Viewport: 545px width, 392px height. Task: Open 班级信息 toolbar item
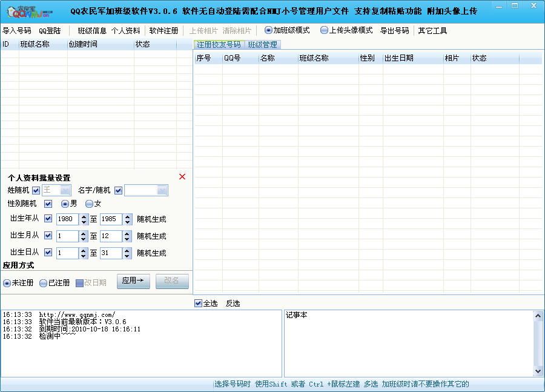click(92, 31)
